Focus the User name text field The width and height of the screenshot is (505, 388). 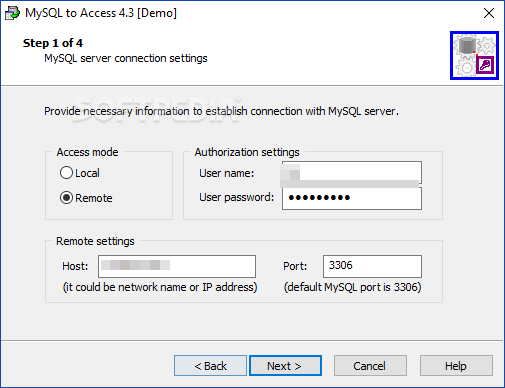[352, 173]
